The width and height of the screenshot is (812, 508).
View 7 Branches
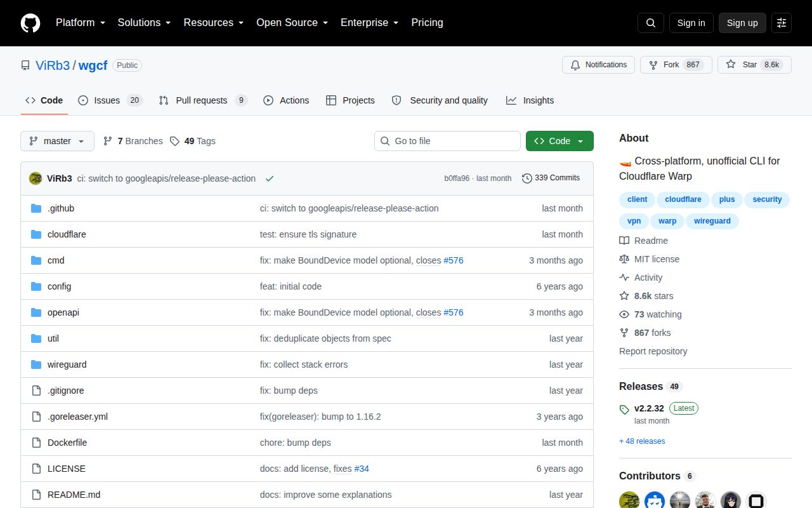(133, 141)
